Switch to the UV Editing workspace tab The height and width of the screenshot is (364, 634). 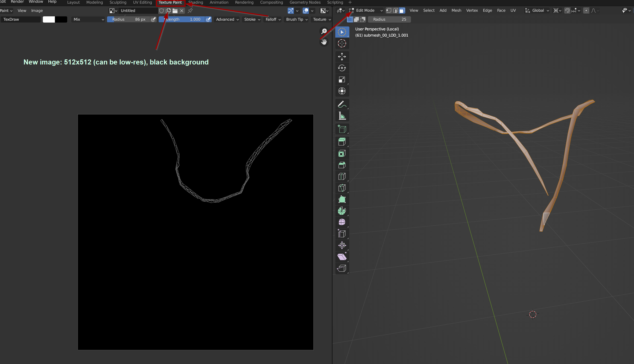click(142, 2)
